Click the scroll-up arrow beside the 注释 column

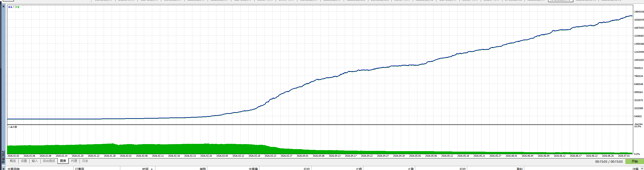tap(642, 169)
